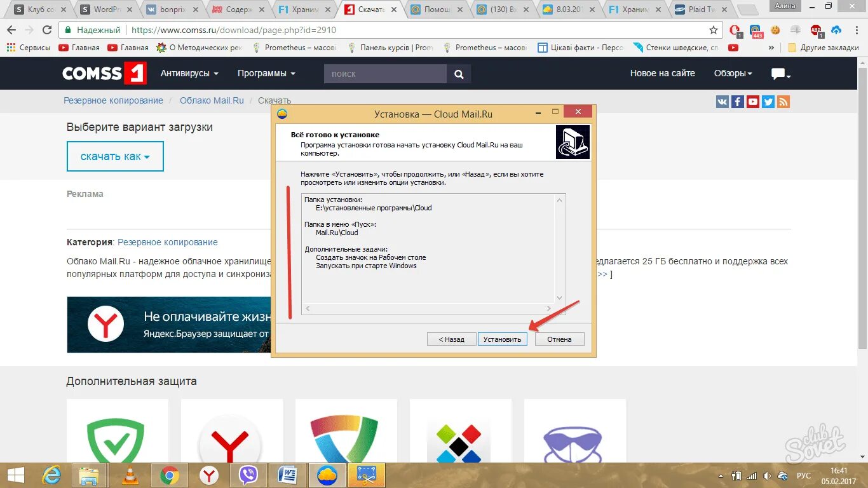
Task: Click РУС language indicator in tray
Action: [804, 475]
